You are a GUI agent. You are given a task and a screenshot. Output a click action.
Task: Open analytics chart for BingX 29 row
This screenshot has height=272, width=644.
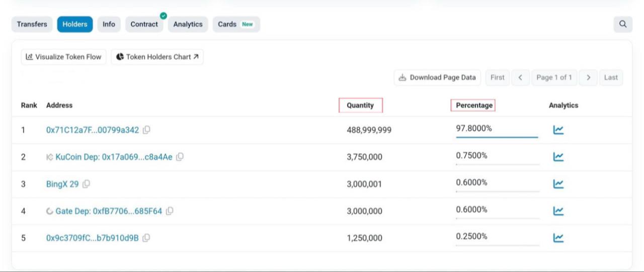558,184
